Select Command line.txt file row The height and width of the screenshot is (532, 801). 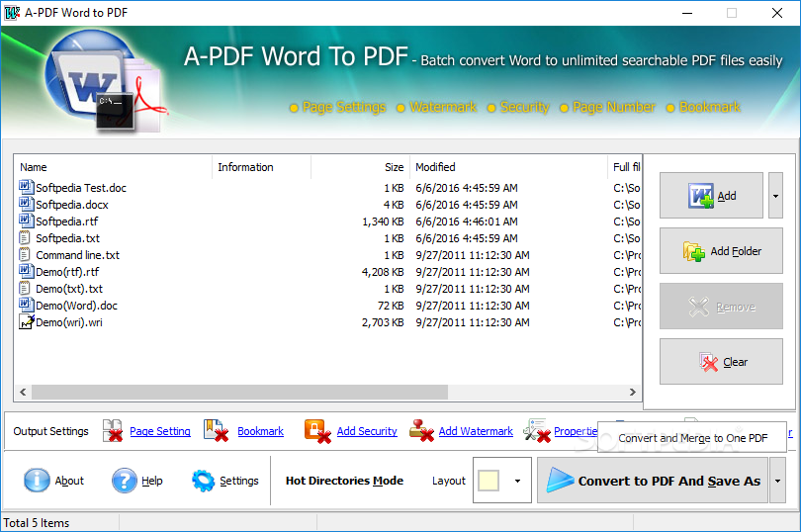[327, 255]
